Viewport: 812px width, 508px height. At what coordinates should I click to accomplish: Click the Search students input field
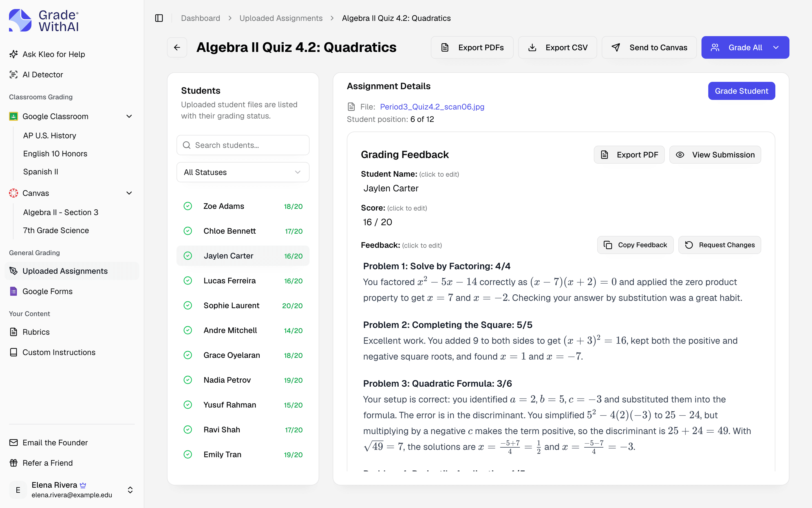243,145
